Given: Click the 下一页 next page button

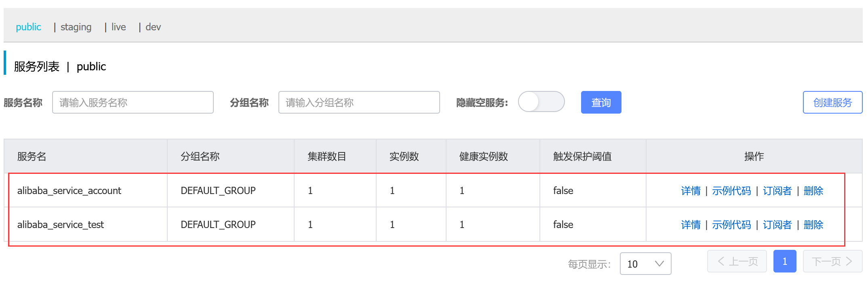Looking at the screenshot, I should (x=832, y=261).
